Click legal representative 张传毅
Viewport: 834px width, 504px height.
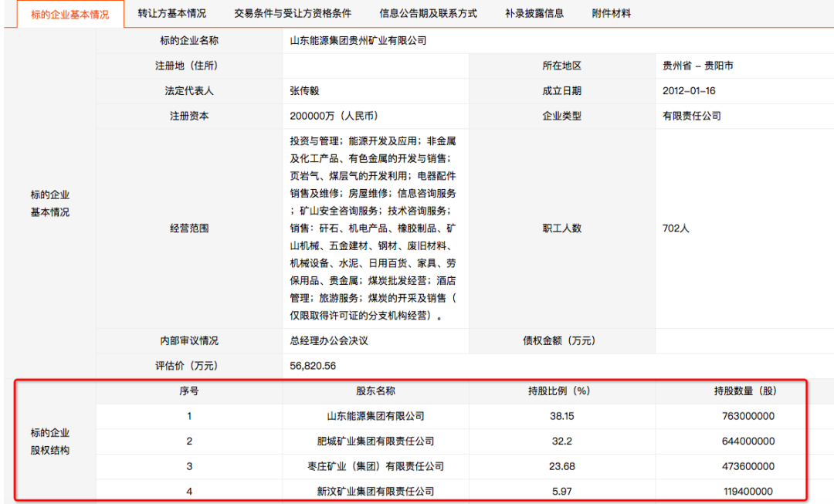pyautogui.click(x=304, y=91)
